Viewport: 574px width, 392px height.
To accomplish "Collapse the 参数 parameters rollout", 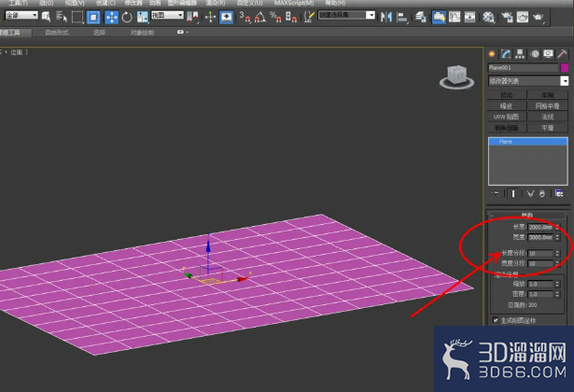I will 527,215.
